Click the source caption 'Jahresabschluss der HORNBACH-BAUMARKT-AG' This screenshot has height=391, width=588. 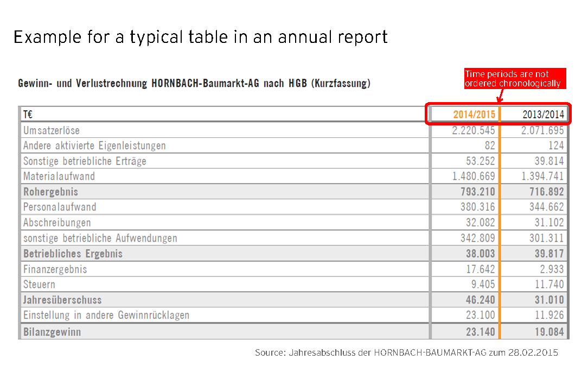(387, 352)
